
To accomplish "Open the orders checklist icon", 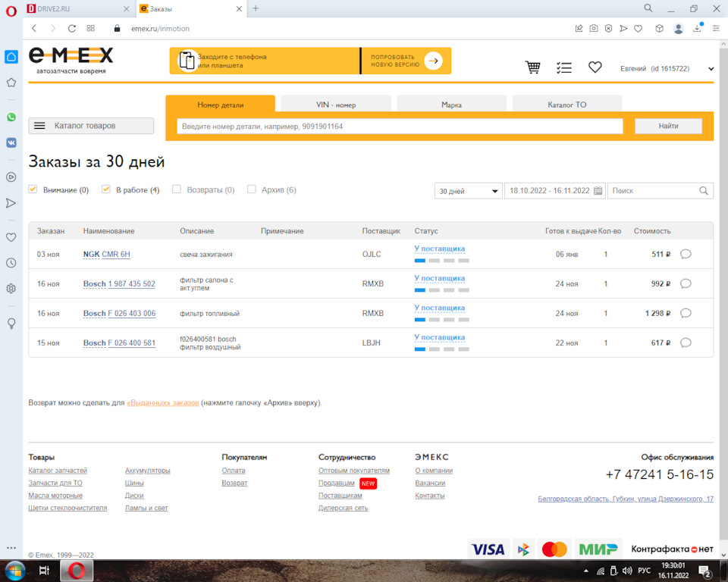I will point(564,67).
